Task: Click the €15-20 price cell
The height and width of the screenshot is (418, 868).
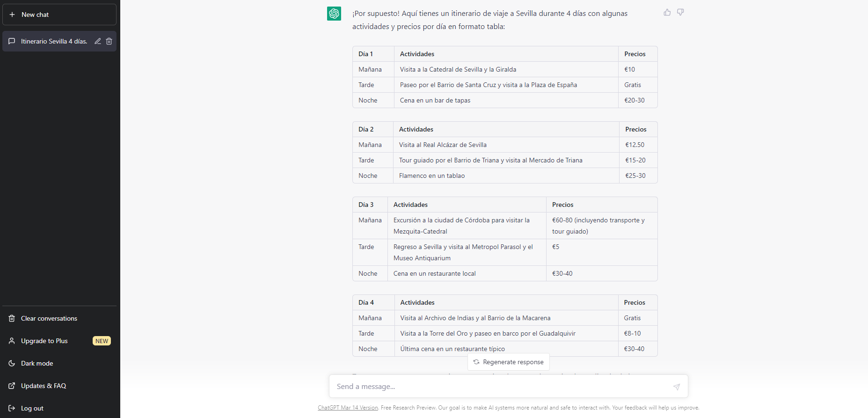Action: tap(638, 160)
